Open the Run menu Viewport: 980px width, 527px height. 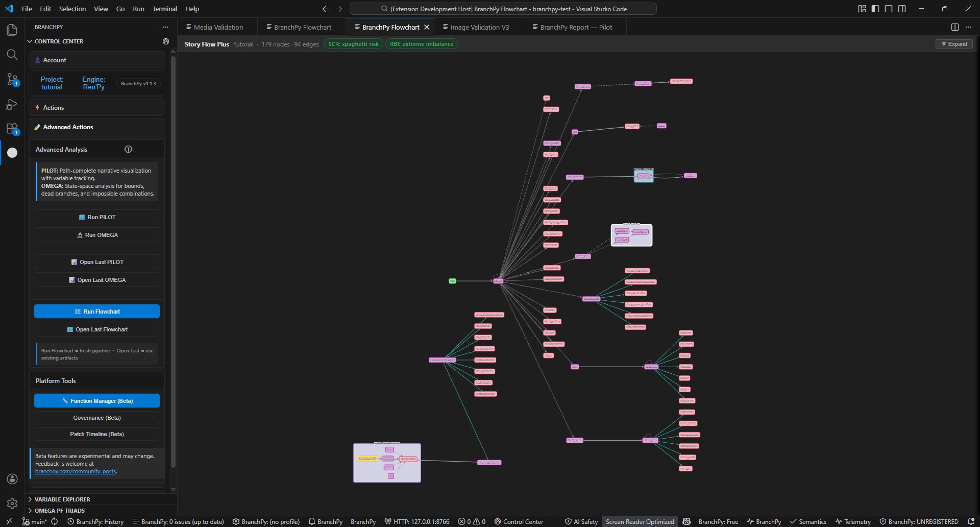tap(138, 9)
